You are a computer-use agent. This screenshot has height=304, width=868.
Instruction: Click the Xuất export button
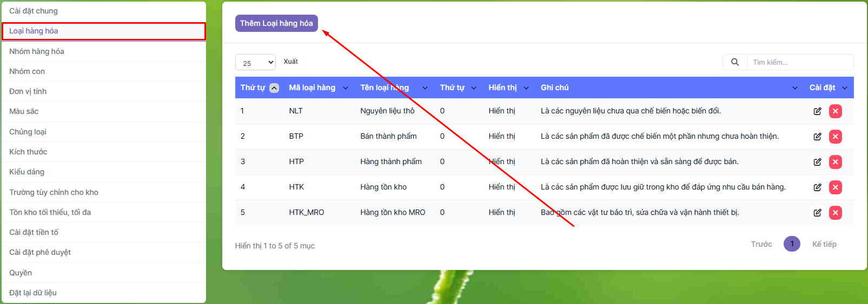290,62
